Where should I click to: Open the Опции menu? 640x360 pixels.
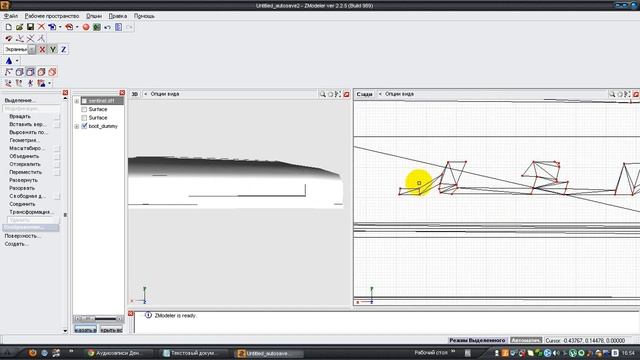point(94,16)
